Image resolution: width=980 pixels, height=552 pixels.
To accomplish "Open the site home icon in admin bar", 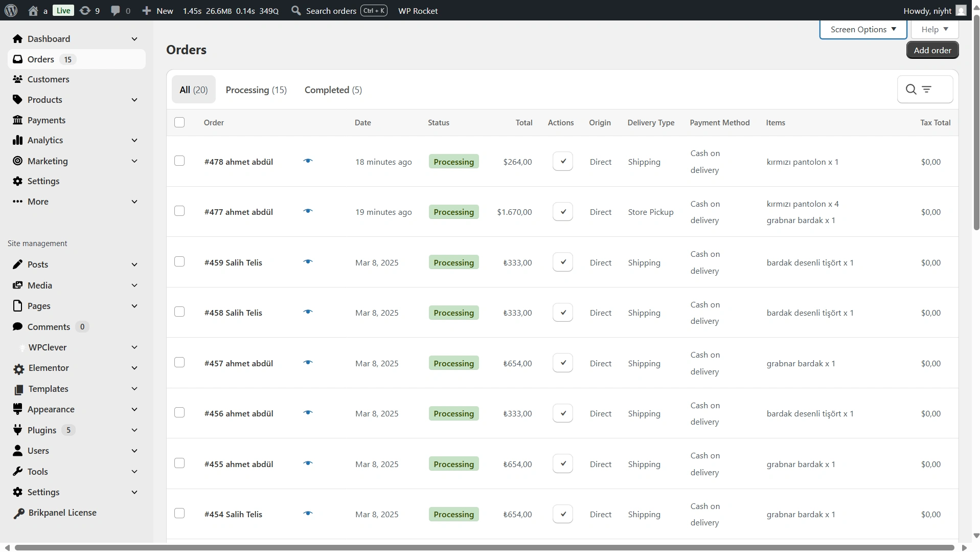I will coord(33,11).
